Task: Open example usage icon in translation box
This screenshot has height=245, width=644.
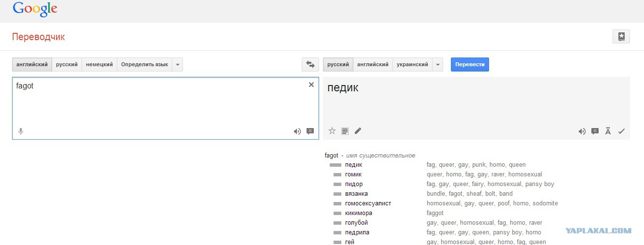Action: tap(595, 131)
